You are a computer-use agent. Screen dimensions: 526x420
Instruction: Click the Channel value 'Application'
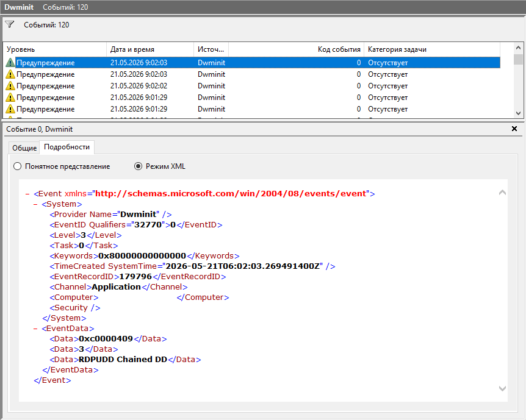[116, 287]
